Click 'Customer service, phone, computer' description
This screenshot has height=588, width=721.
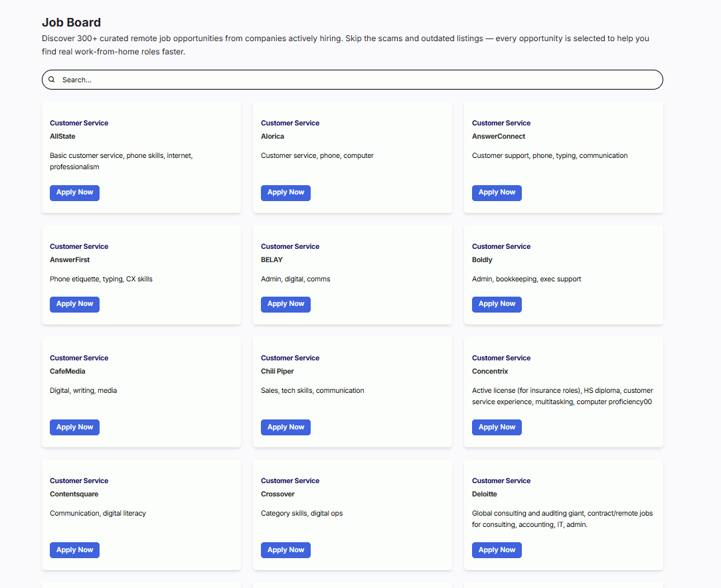click(317, 156)
